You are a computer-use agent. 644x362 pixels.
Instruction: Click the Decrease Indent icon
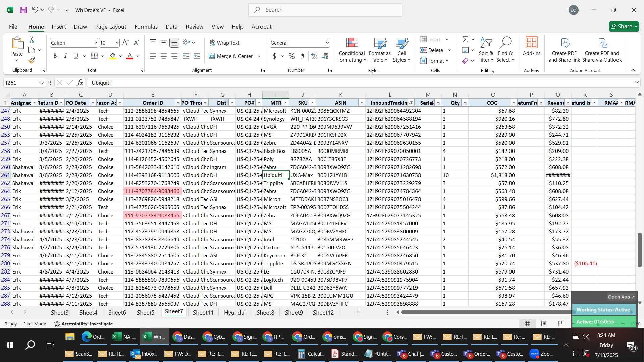point(186,56)
